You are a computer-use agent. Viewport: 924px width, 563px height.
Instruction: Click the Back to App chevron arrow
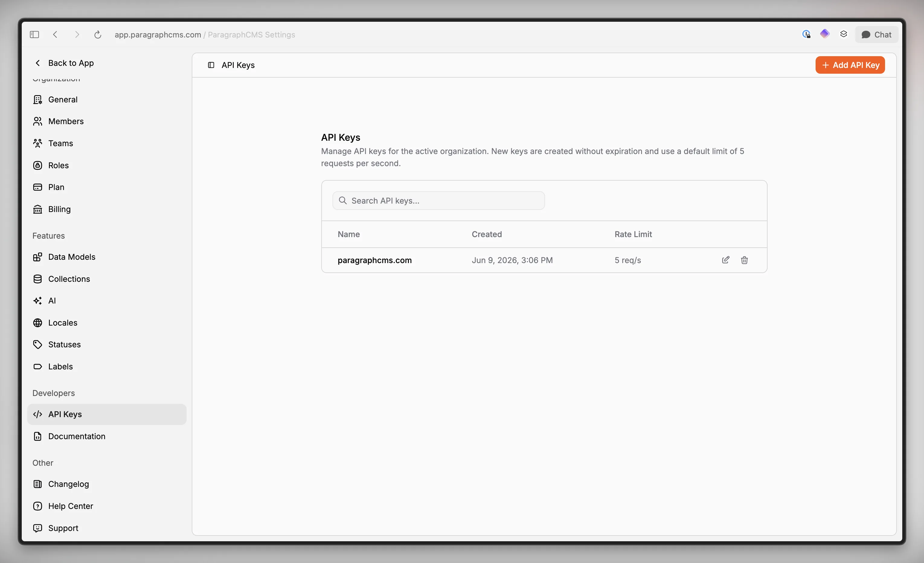37,63
